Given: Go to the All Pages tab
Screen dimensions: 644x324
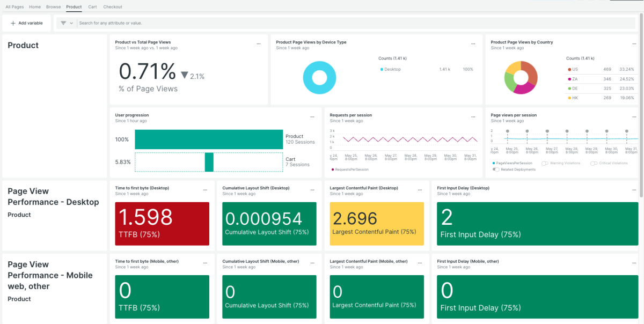Looking at the screenshot, I should [x=14, y=7].
